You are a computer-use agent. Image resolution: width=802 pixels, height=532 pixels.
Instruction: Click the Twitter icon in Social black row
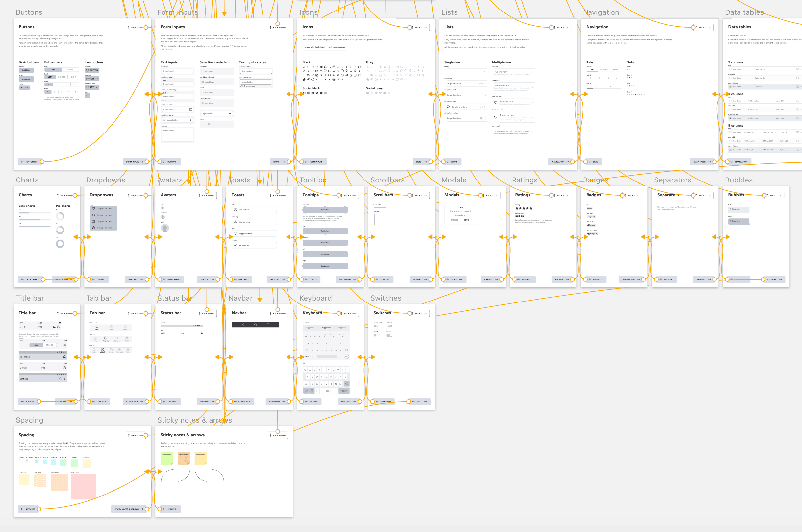(x=317, y=93)
